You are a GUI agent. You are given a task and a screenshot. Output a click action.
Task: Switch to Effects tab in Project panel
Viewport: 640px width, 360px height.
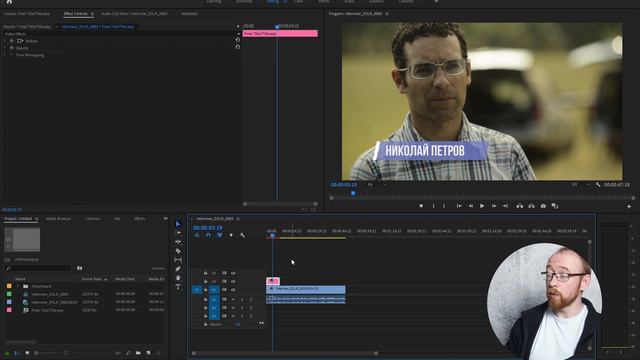[140, 219]
